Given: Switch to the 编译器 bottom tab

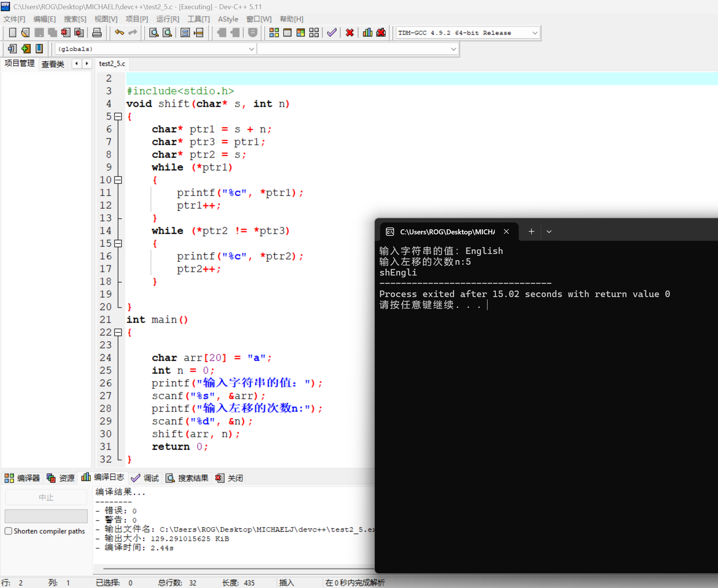Looking at the screenshot, I should [22, 478].
